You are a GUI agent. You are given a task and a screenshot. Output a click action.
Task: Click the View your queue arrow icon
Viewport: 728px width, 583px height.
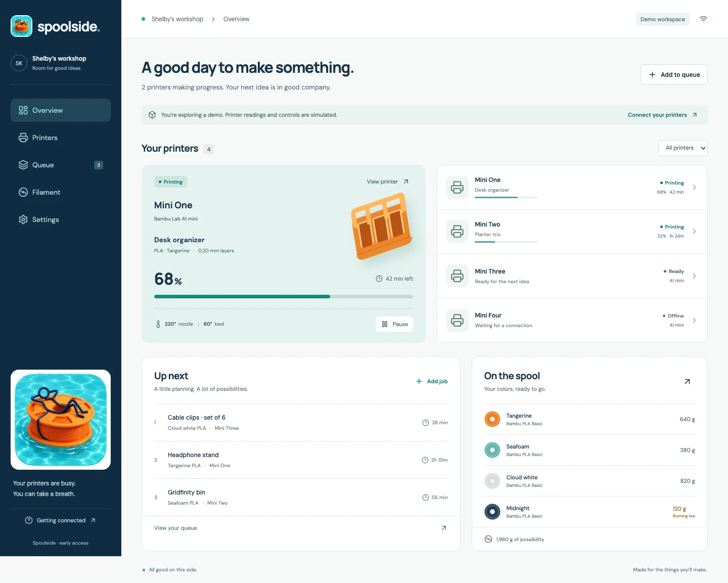[444, 528]
